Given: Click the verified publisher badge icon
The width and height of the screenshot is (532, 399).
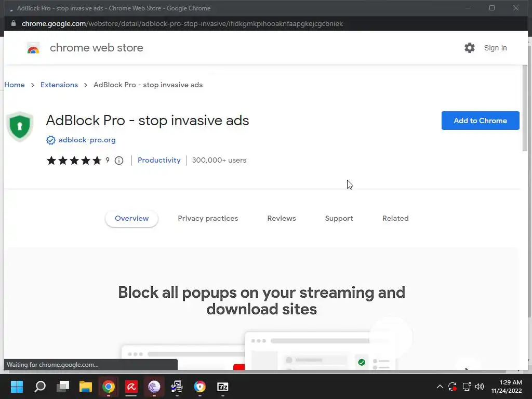Looking at the screenshot, I should click(51, 140).
